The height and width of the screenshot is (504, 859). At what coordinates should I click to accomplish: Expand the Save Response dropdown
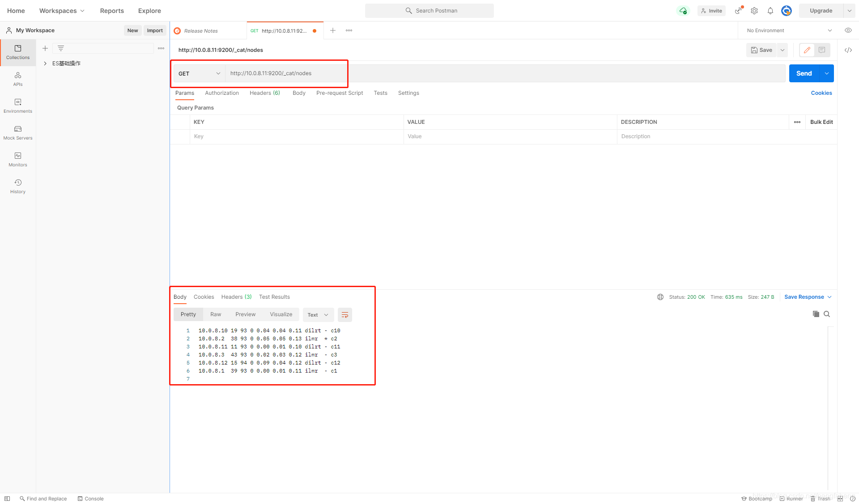(808, 297)
